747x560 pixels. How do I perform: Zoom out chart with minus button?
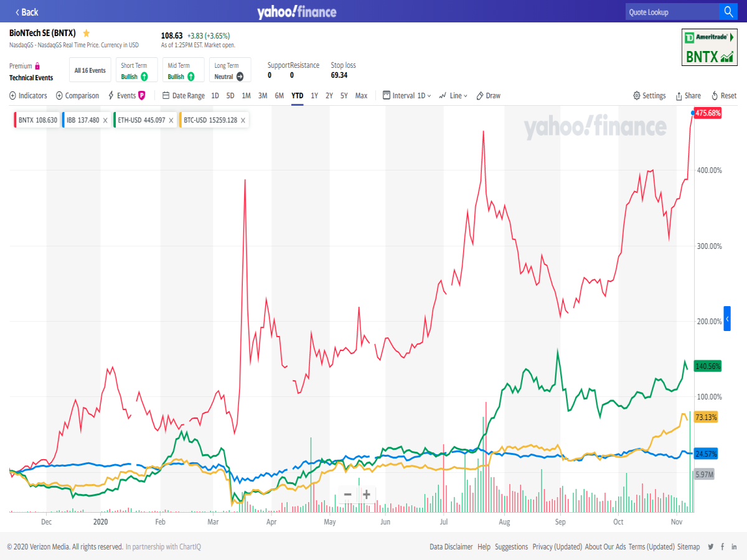[x=348, y=495]
